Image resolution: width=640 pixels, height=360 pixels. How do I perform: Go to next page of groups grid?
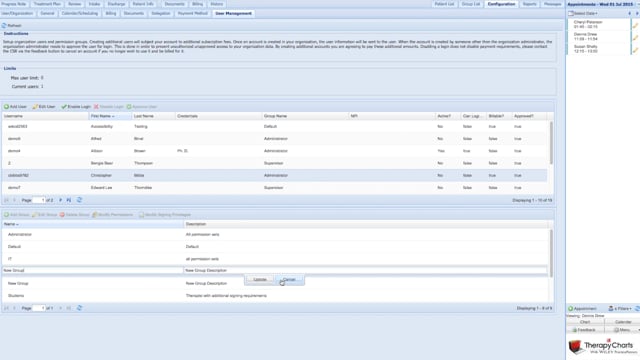pos(60,308)
